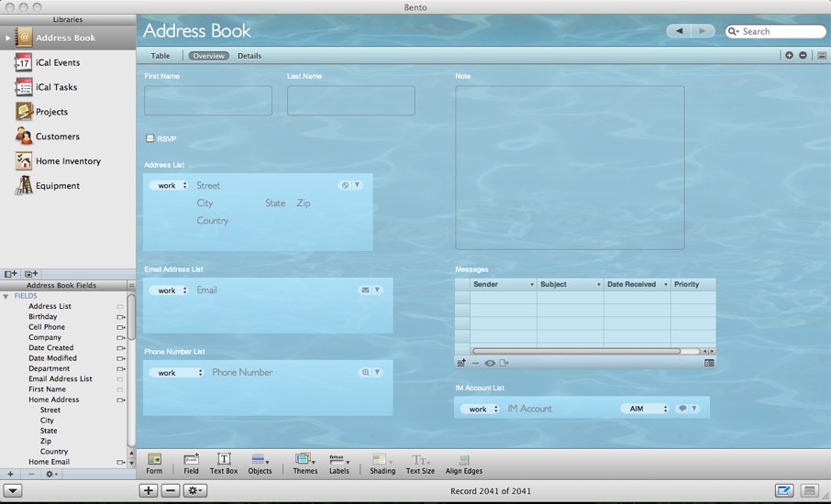
Task: Click the Messages list horizontal scrollbar thumb
Action: 577,351
